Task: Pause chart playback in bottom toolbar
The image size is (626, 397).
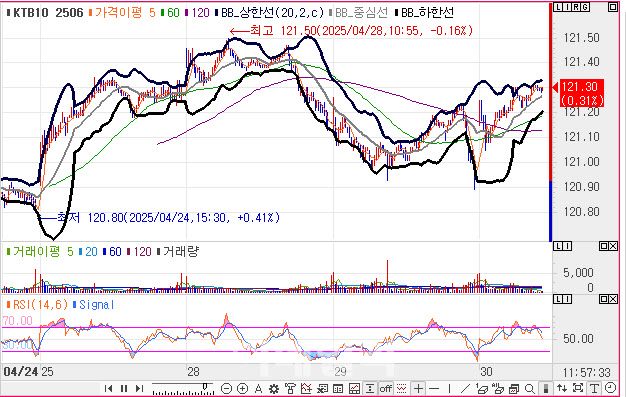Action: click(x=124, y=388)
